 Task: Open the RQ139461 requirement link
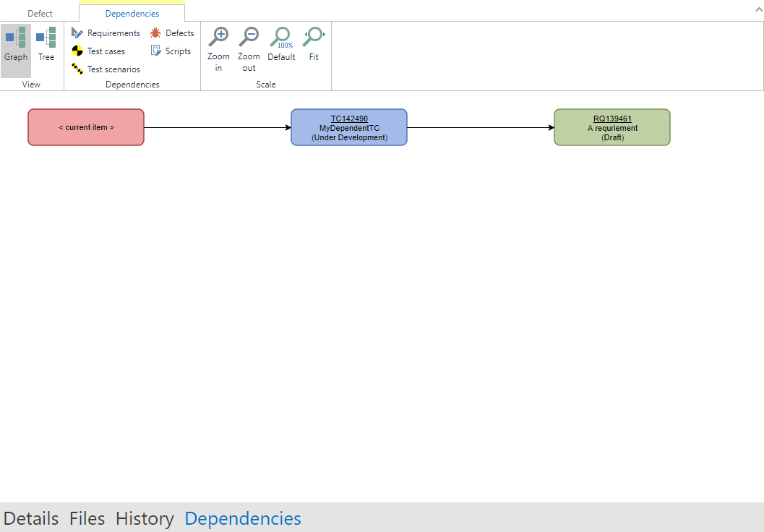612,119
